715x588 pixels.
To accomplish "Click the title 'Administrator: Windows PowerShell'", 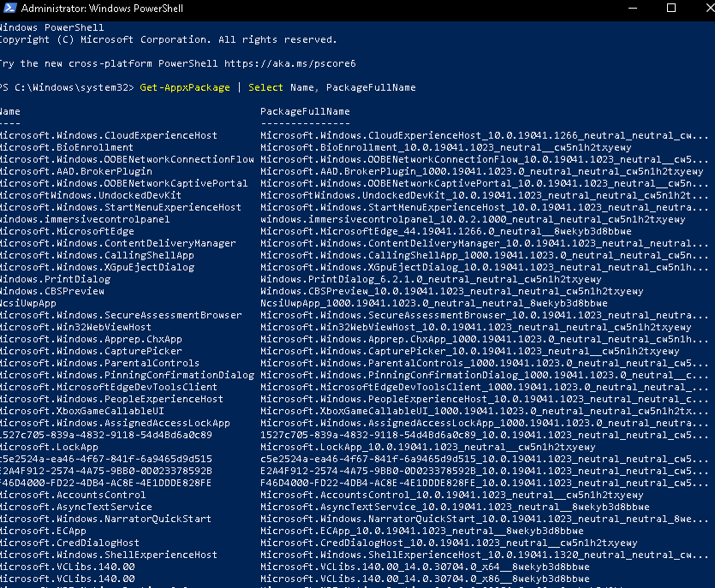I will click(x=102, y=9).
